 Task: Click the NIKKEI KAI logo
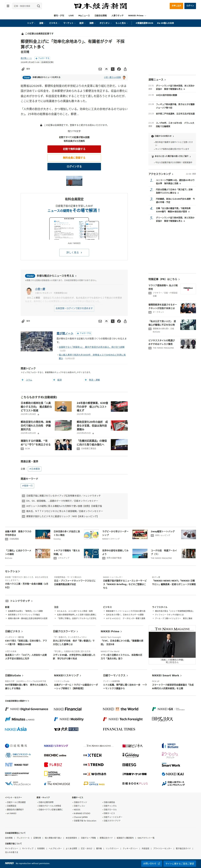click(173, 774)
